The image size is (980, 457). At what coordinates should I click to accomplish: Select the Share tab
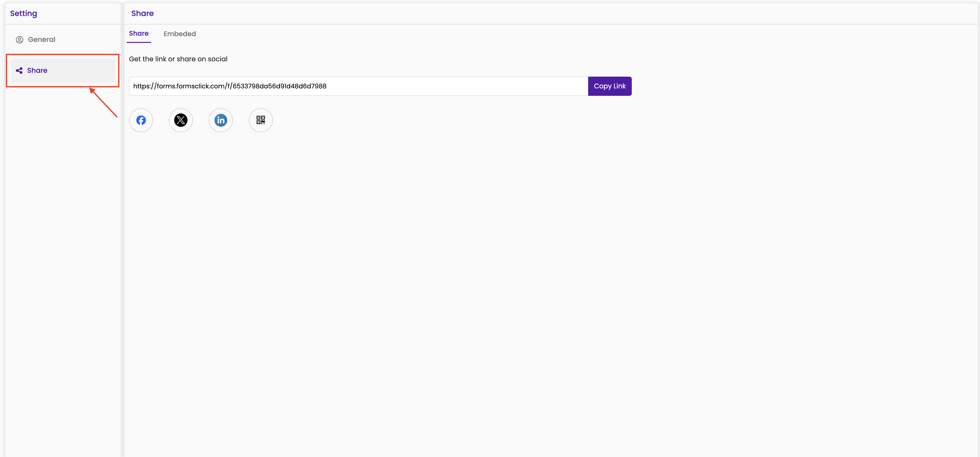click(139, 34)
